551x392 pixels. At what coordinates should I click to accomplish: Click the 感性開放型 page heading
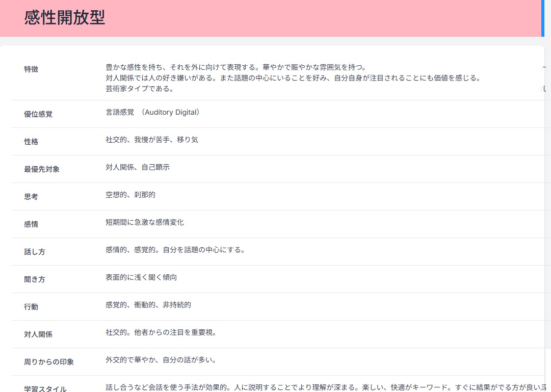point(64,18)
